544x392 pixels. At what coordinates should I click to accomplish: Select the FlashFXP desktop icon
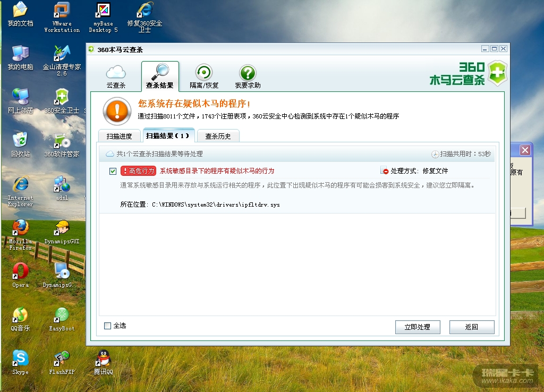tap(62, 362)
